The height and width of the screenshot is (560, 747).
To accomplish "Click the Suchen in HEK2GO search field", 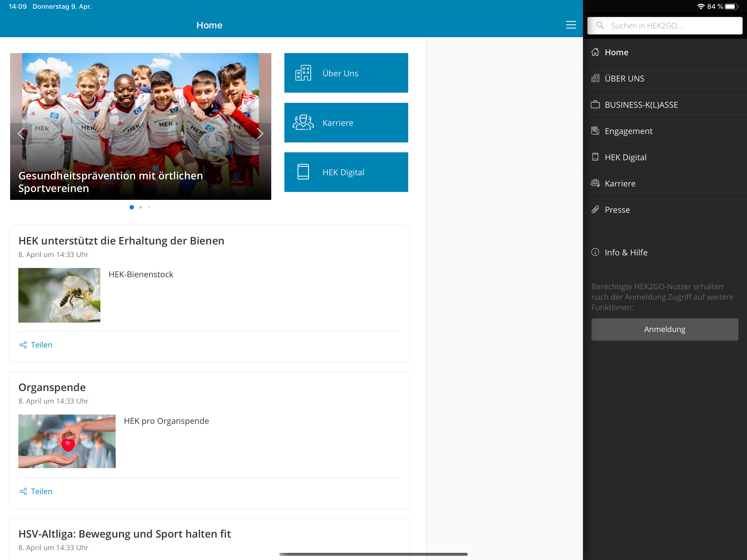I will pyautogui.click(x=665, y=26).
